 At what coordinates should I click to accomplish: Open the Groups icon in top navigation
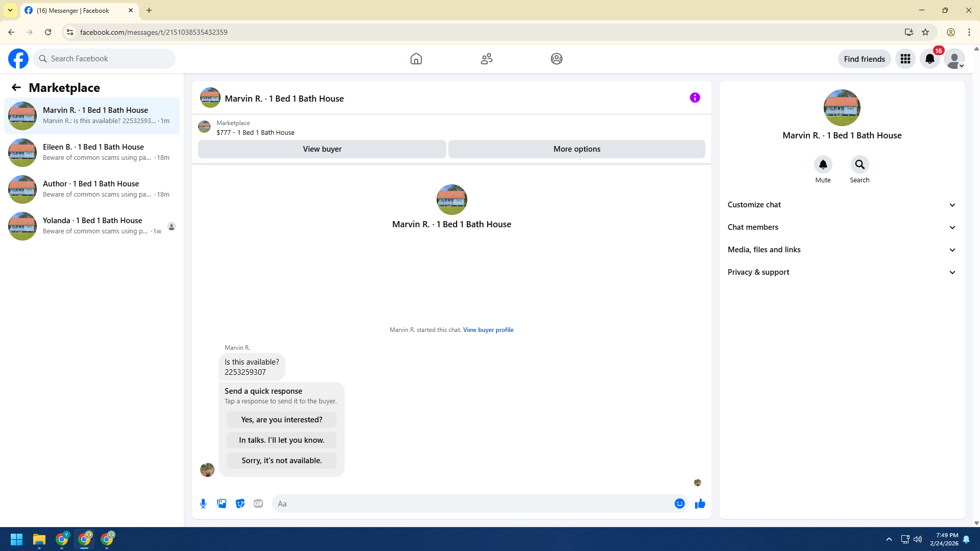(x=557, y=59)
